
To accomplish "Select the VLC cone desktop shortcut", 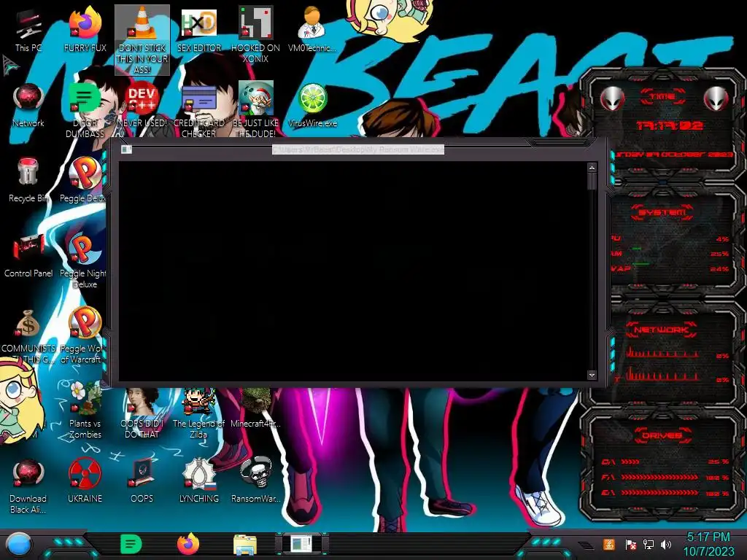I will (x=142, y=40).
